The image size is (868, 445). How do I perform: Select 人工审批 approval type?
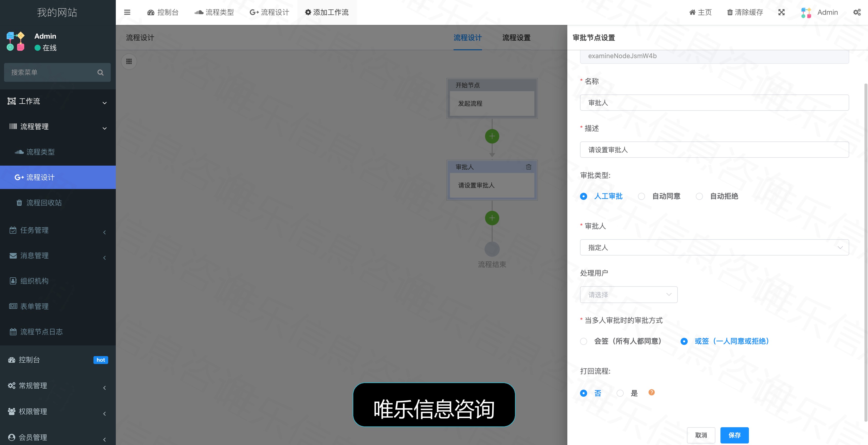click(601, 196)
